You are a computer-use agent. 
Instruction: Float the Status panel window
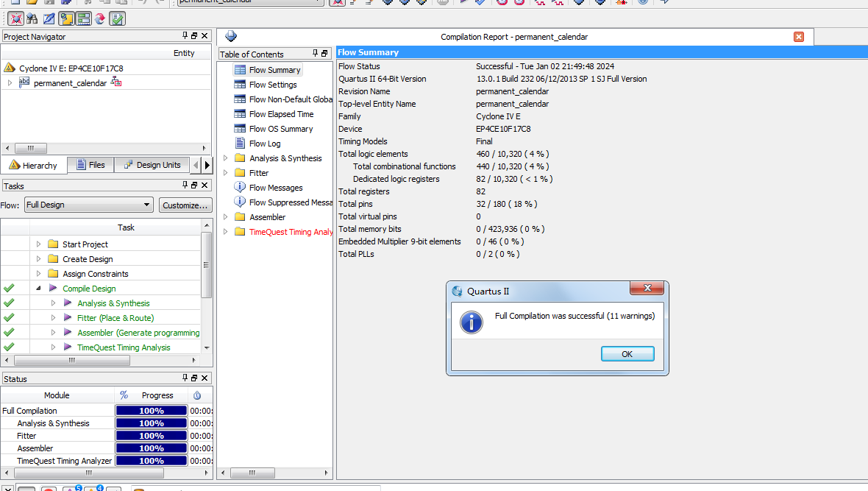tap(194, 378)
